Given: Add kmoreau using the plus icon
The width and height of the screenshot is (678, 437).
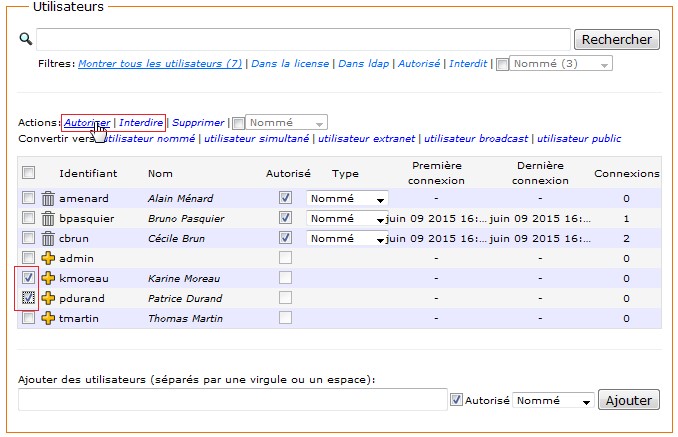Looking at the screenshot, I should point(48,278).
